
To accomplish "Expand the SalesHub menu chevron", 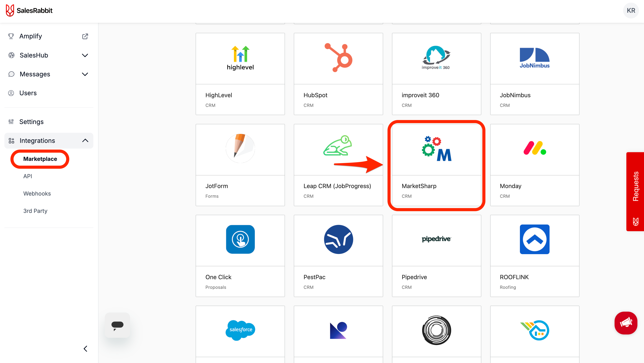I will [85, 55].
